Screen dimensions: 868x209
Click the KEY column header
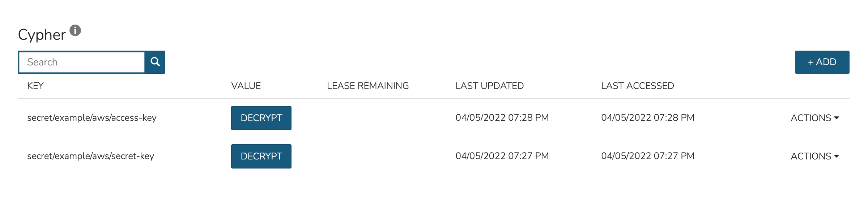tap(35, 86)
